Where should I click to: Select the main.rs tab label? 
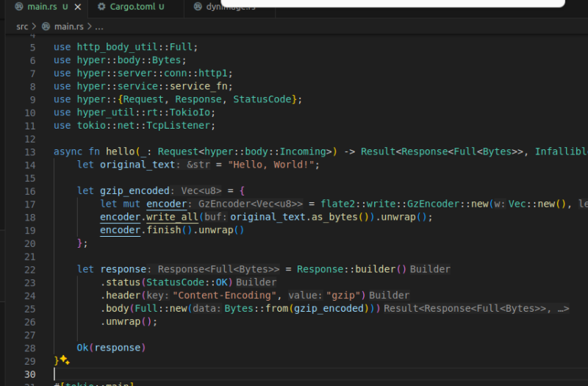coord(42,7)
